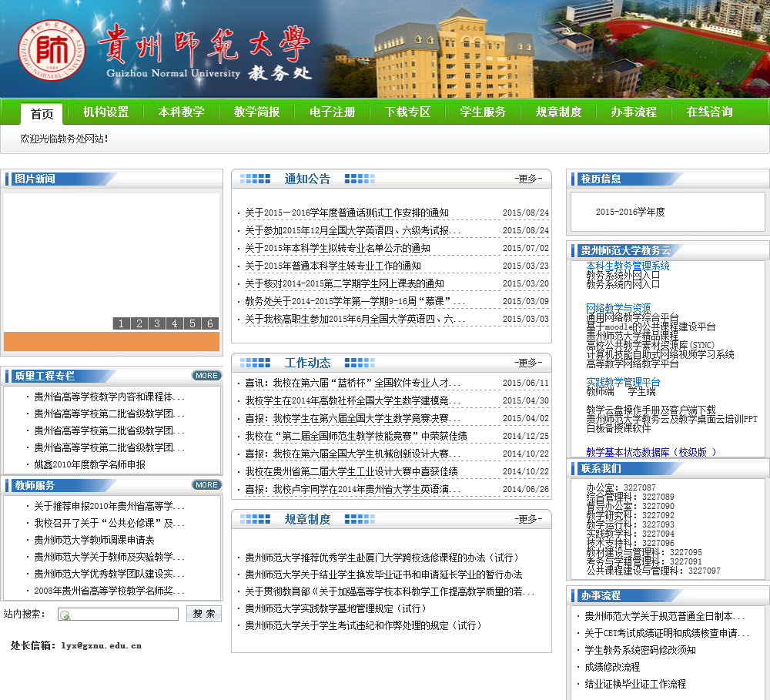Open the 首页 navigation tab
This screenshot has height=700, width=770.
point(42,114)
